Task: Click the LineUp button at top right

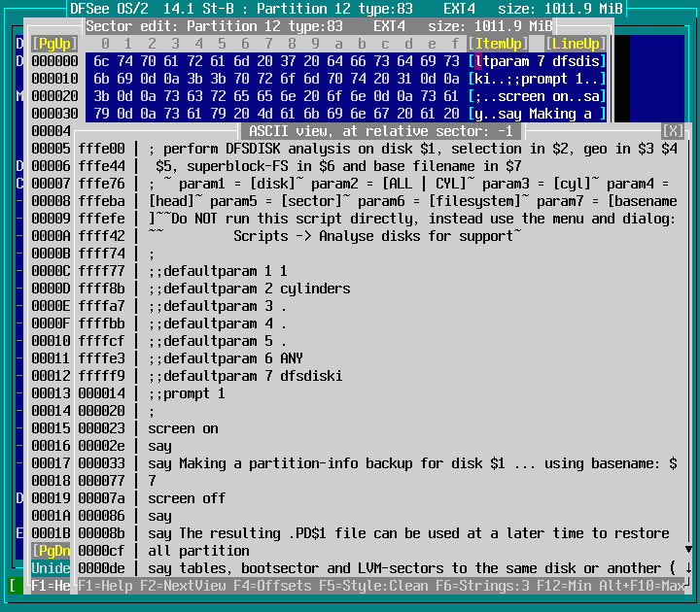Action: (576, 44)
